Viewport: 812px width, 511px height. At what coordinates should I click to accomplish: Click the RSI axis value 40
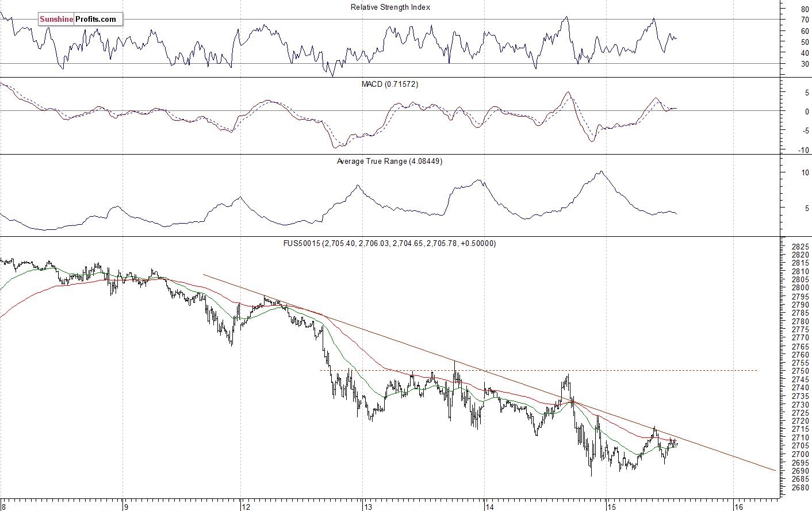[x=805, y=53]
